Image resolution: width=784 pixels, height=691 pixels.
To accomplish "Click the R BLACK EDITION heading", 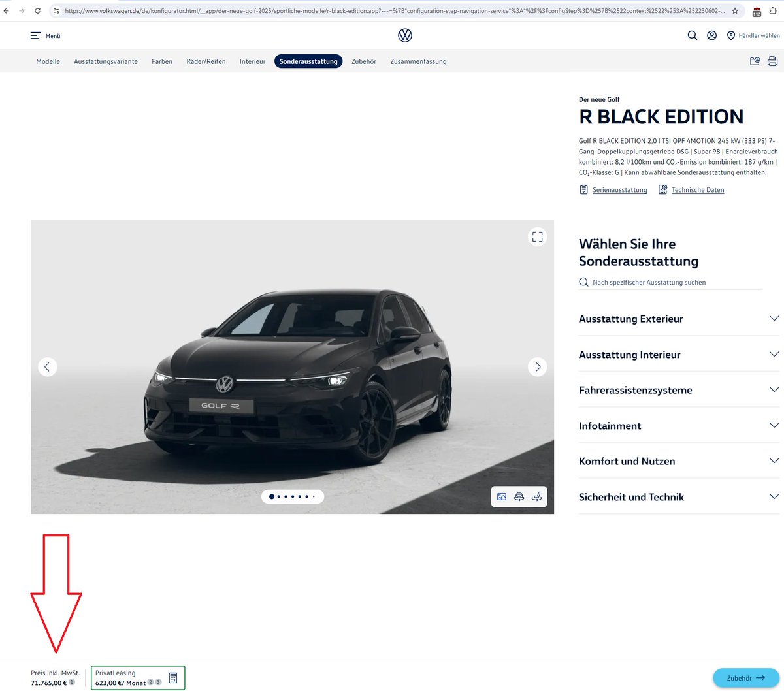I will point(661,117).
